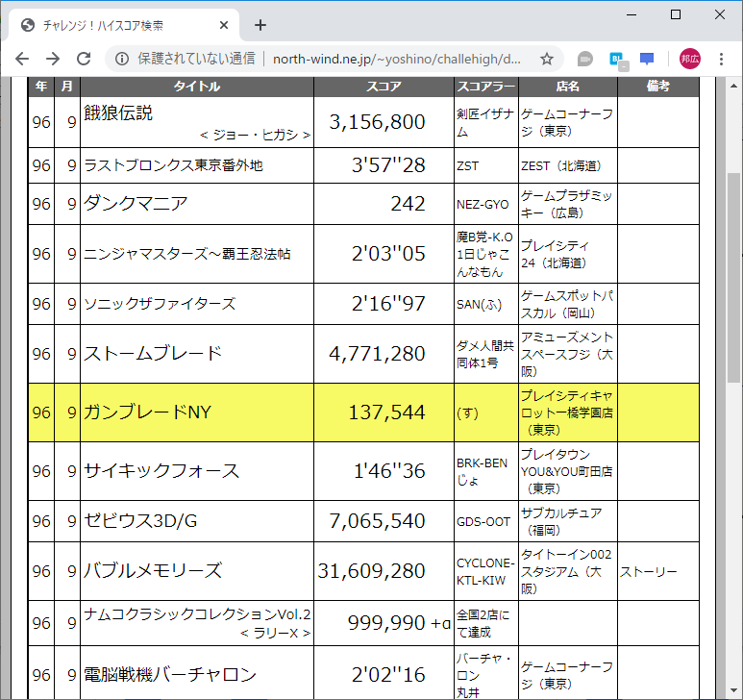Click scorer ダメ人間共同体1号
The image size is (743, 700).
pos(485,355)
